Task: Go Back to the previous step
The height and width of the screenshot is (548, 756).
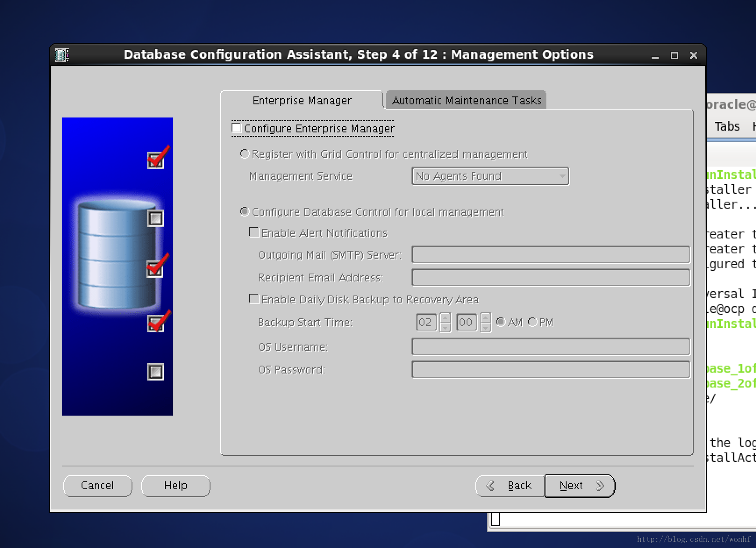Action: (x=510, y=486)
